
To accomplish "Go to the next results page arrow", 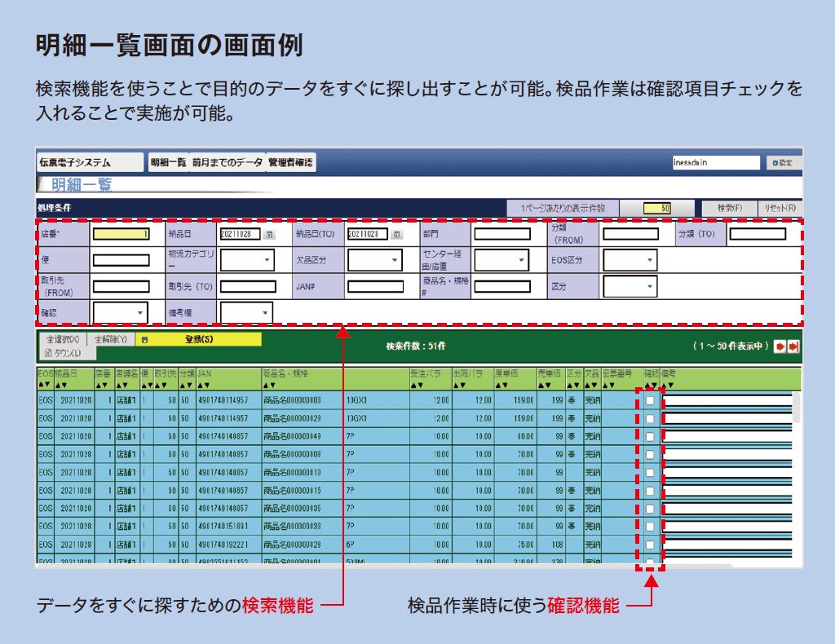I will [780, 346].
